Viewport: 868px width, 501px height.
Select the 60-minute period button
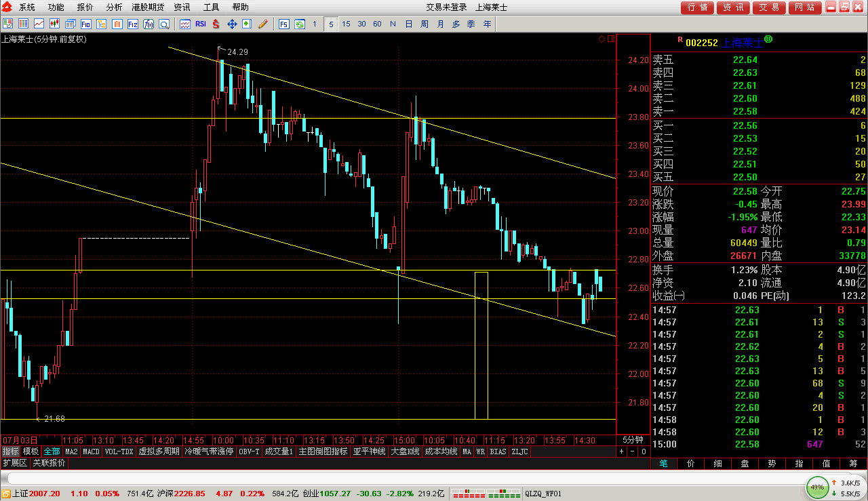[378, 24]
